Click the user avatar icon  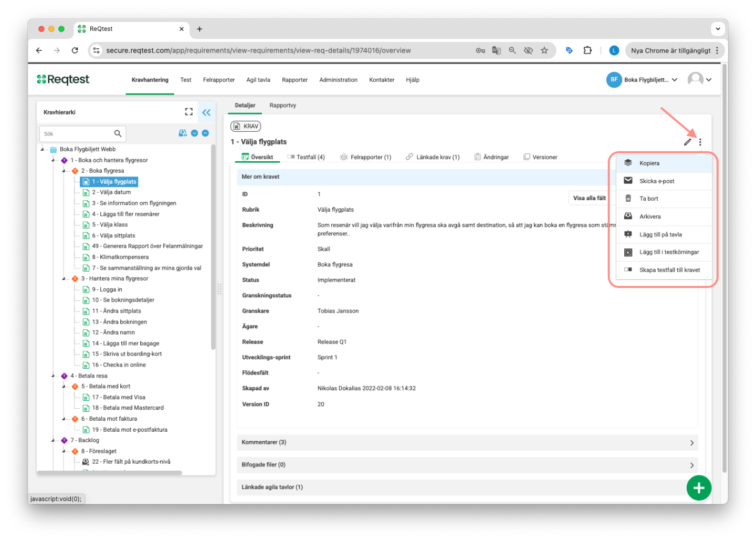(x=695, y=79)
